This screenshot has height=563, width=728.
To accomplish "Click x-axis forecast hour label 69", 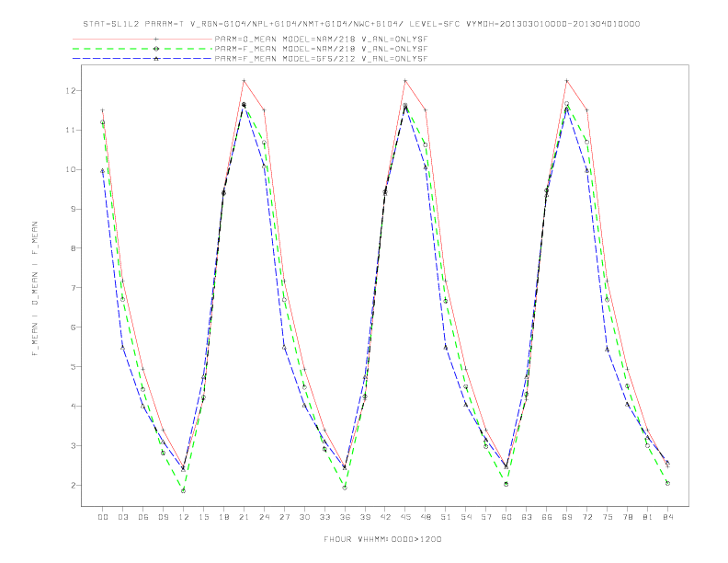I will [567, 517].
